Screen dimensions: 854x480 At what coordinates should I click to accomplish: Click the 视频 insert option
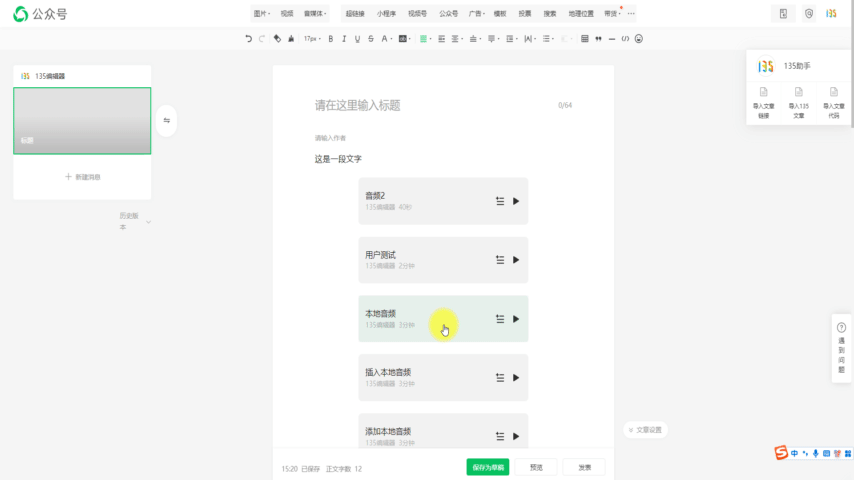(x=287, y=14)
